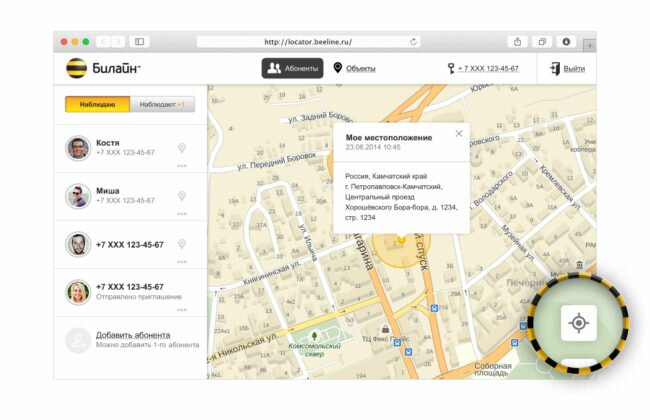Viewport: 650px width, 420px height.
Task: Click the Комсомольский сквер tree icon
Action: click(x=314, y=336)
